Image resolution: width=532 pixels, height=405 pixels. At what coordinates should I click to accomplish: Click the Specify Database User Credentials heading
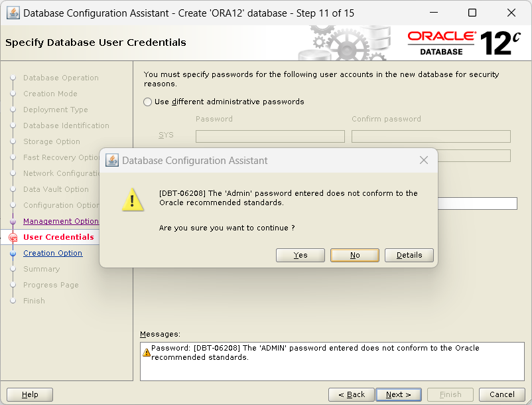click(96, 42)
